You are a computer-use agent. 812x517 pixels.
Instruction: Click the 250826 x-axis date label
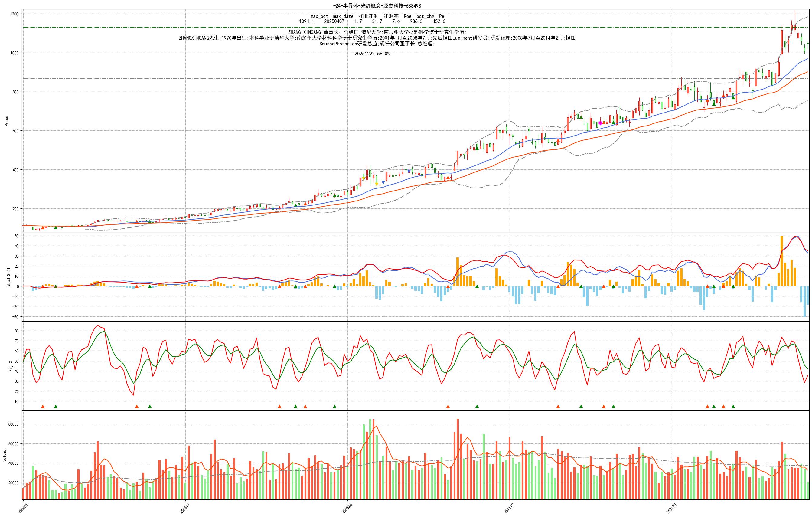point(347,508)
